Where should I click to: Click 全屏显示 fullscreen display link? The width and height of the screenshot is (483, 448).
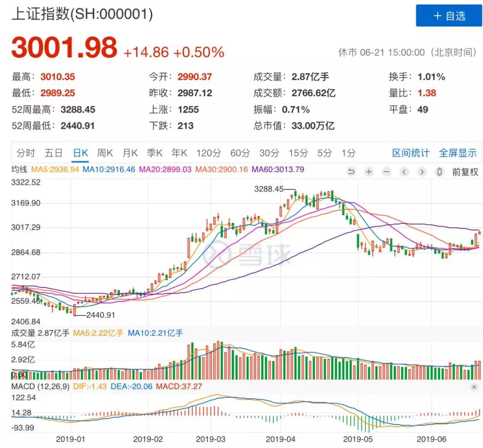458,153
